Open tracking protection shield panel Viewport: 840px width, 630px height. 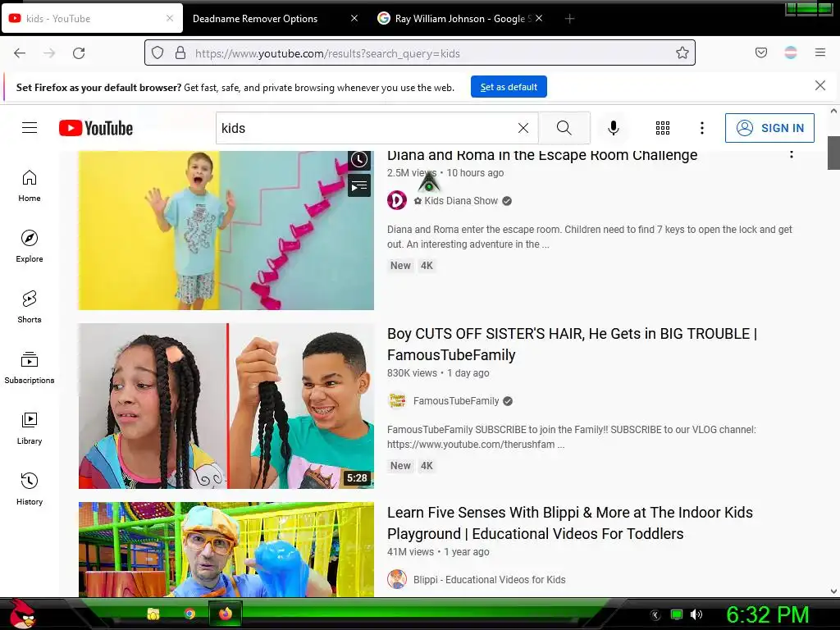pos(157,53)
